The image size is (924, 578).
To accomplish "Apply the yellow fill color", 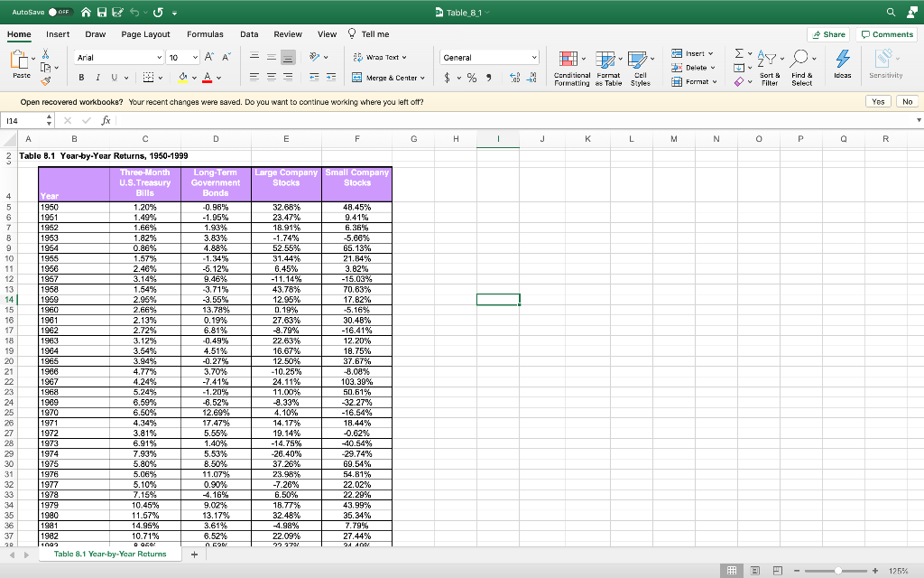I will click(182, 78).
